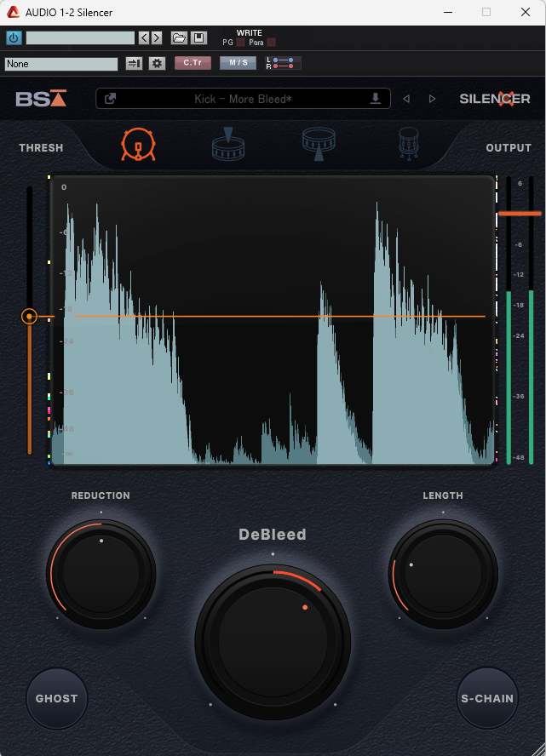Click the orange threshold line in waveform
Screen dimensions: 546x756
279,317
